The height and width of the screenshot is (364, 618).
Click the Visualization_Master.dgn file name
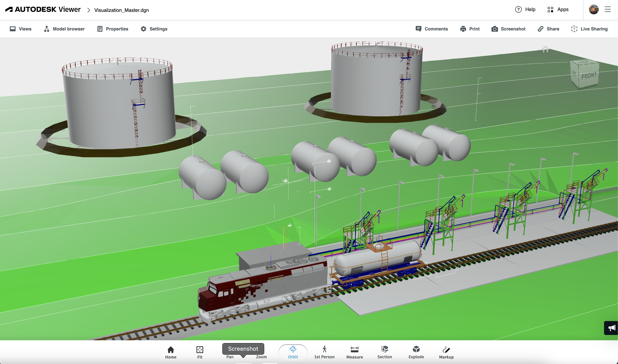(x=122, y=10)
